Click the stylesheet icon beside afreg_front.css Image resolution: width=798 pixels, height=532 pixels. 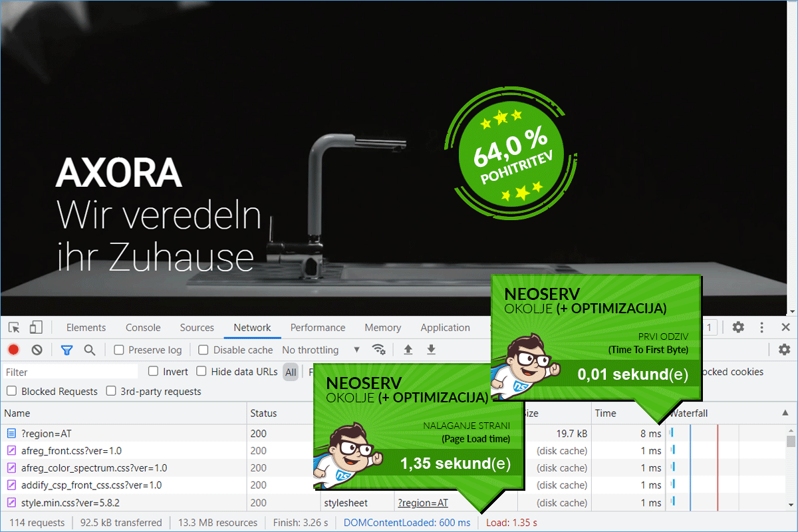[x=11, y=451]
